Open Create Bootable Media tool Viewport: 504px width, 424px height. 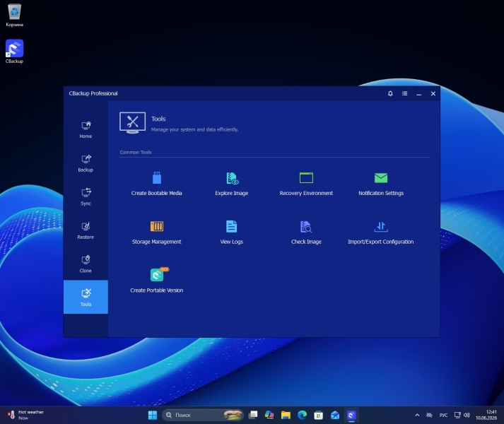point(156,184)
